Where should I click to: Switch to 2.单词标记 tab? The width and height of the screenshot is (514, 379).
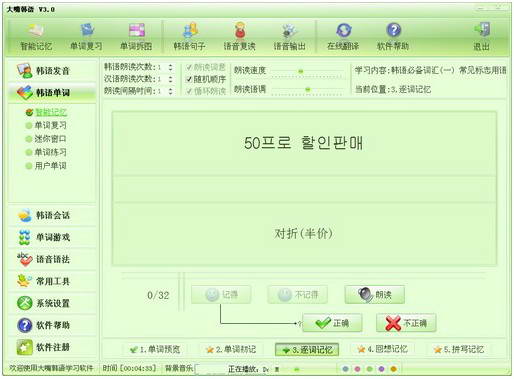tap(231, 349)
